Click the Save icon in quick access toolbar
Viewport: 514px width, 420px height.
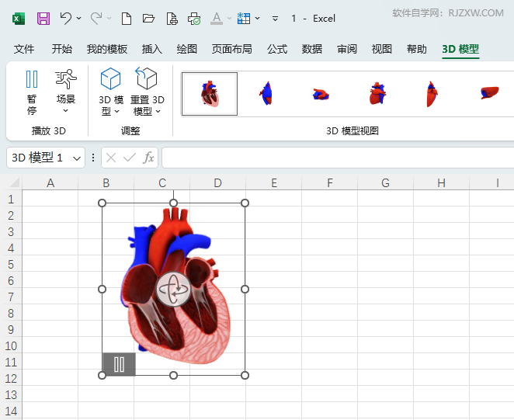pos(43,18)
